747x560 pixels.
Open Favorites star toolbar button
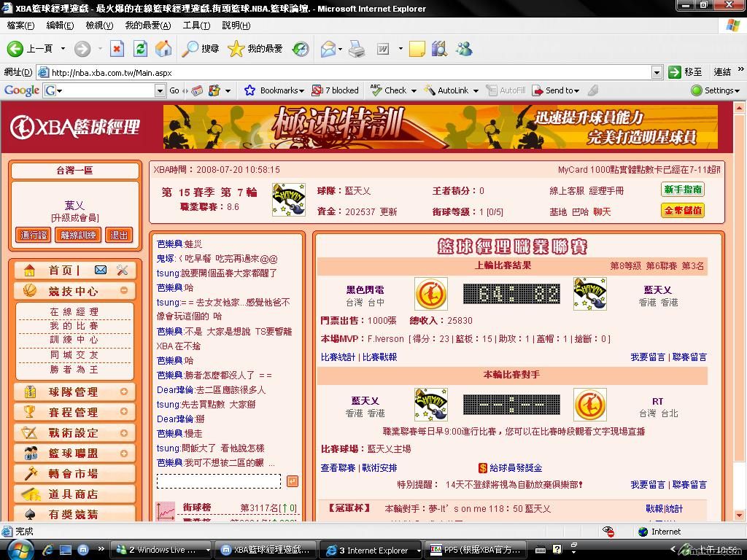tap(255, 49)
